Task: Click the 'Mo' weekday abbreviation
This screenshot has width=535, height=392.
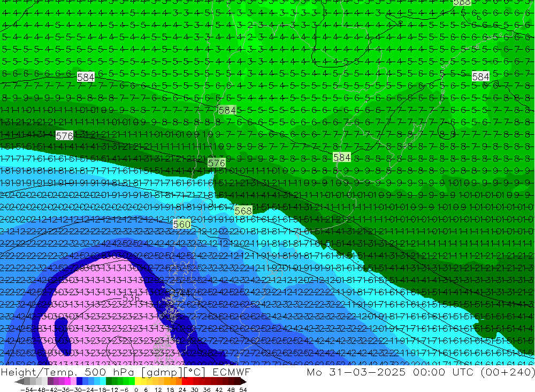Action: [x=314, y=372]
